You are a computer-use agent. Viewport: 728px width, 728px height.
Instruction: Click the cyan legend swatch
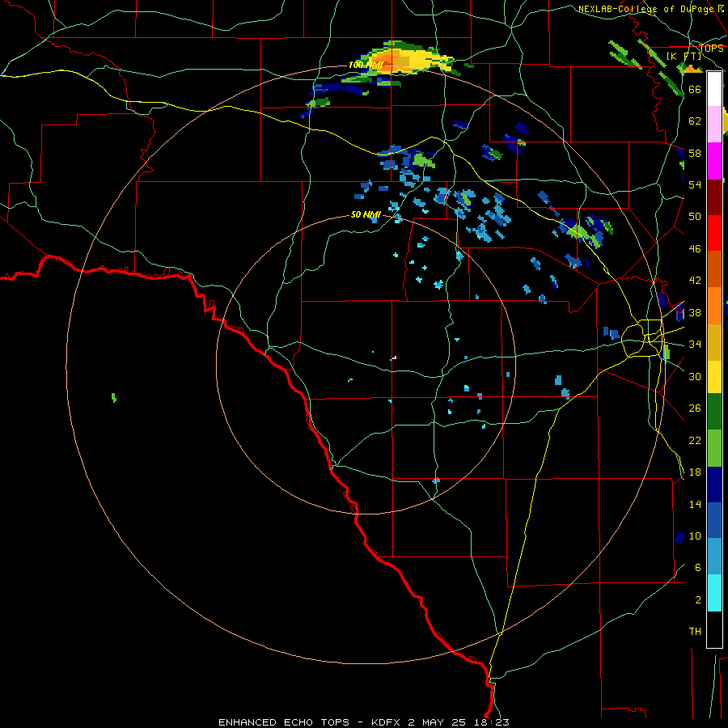[714, 593]
